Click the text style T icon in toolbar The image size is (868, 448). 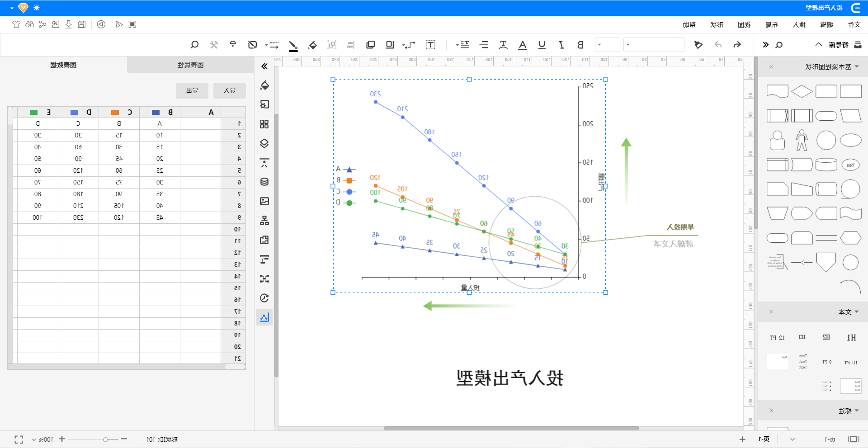pyautogui.click(x=503, y=45)
